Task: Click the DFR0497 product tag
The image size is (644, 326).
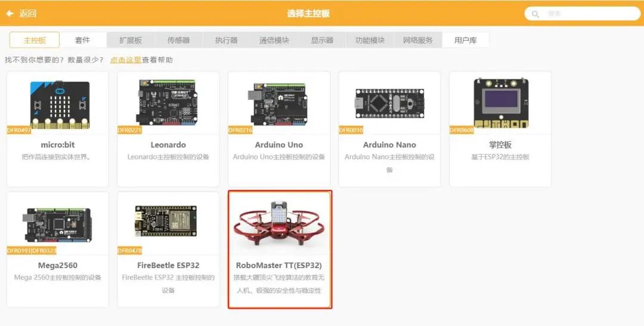Action: point(19,130)
